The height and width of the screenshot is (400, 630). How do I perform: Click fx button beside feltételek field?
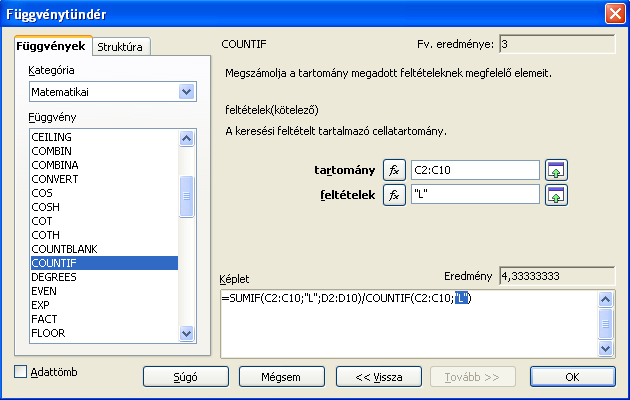point(394,195)
